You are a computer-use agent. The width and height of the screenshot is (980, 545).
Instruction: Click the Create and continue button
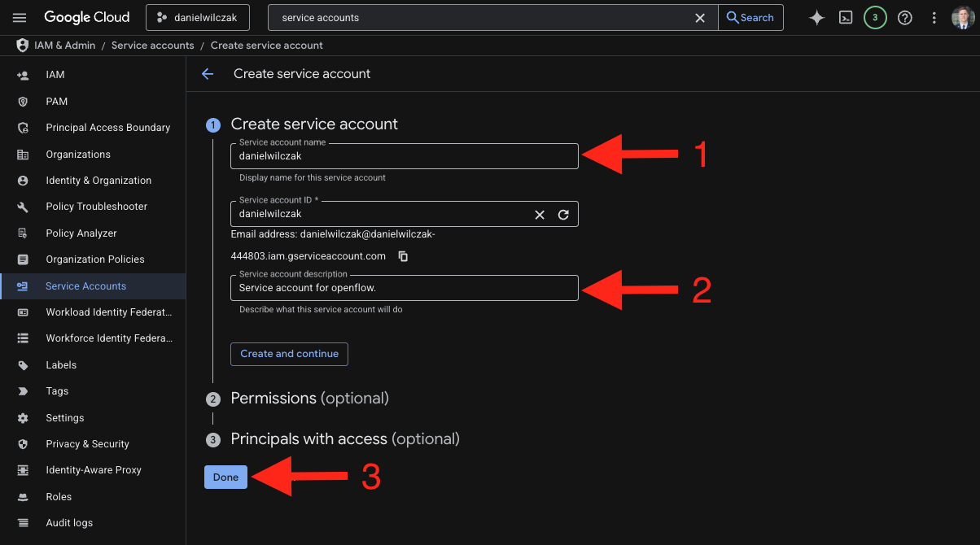(x=289, y=354)
